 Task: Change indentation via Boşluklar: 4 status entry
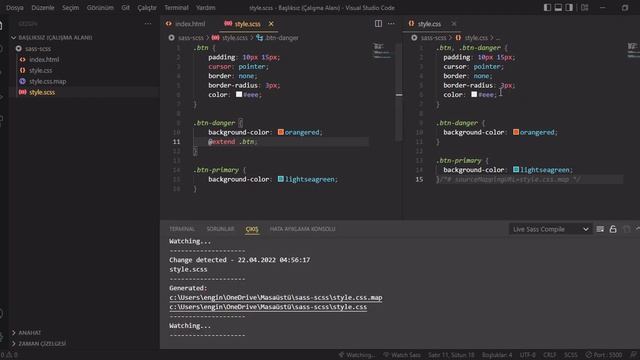[497, 355]
